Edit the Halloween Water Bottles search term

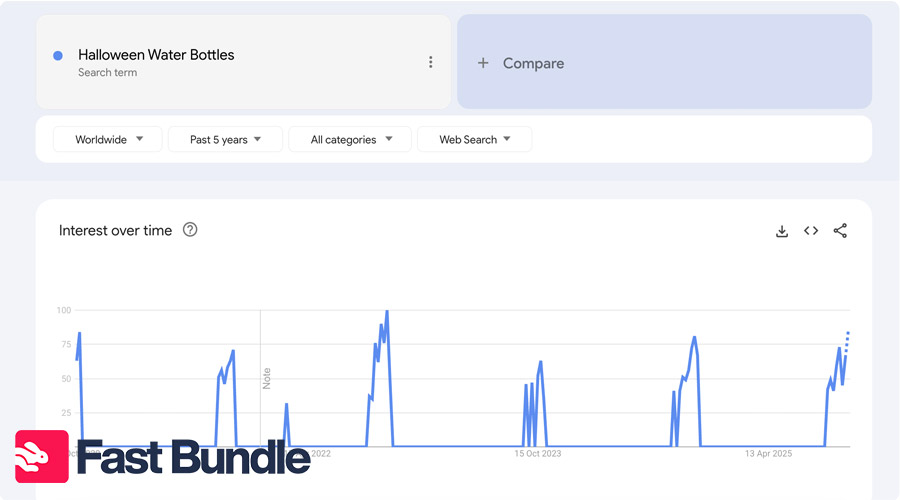pyautogui.click(x=156, y=55)
